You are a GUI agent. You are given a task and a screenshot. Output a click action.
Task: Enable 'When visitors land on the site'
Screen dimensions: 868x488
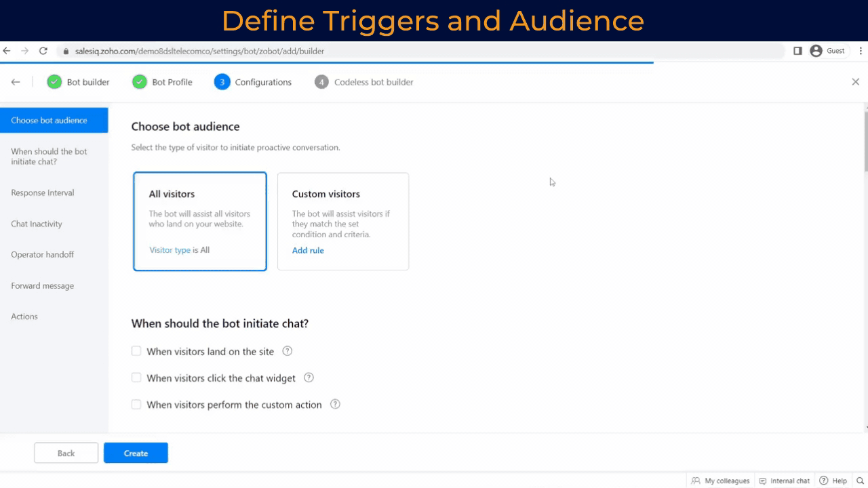136,351
